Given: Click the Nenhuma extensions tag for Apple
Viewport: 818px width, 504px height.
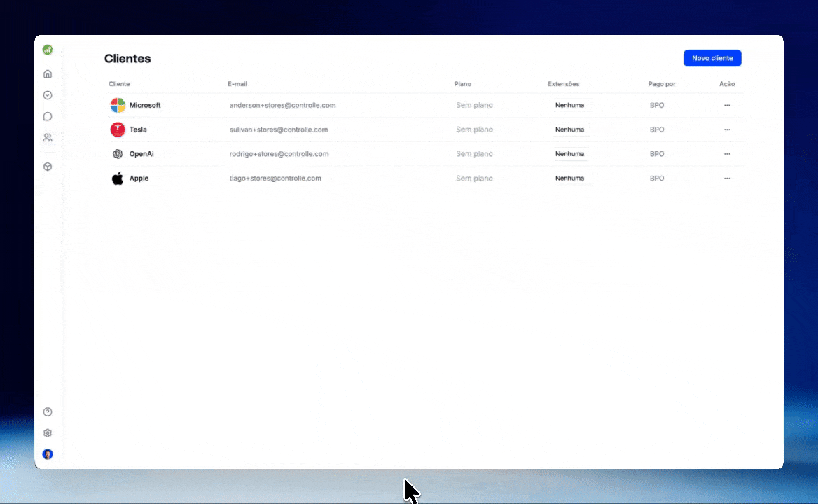Looking at the screenshot, I should (x=569, y=178).
